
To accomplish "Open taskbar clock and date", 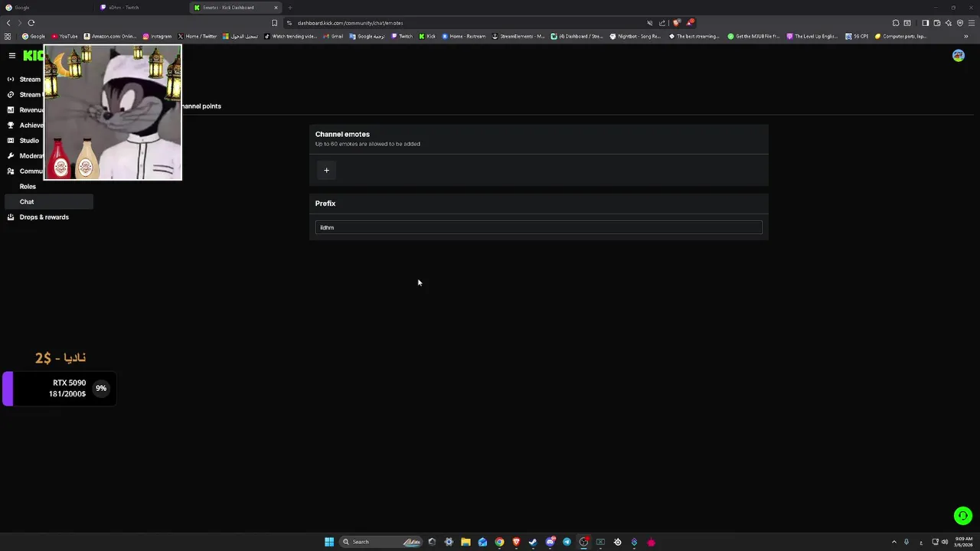I will click(964, 542).
